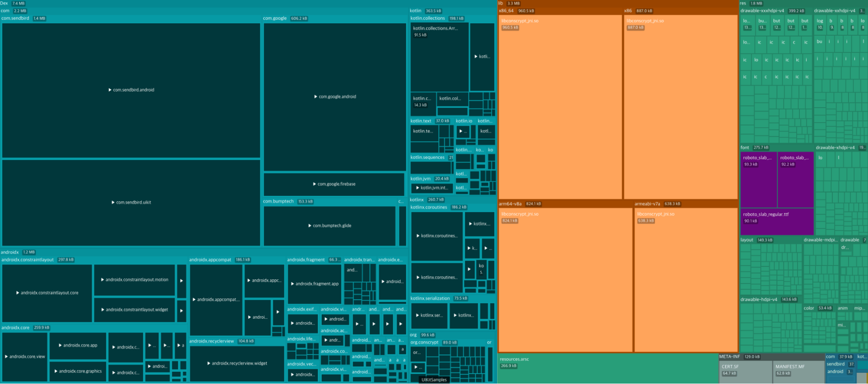Expand androidx.constraintlayout.motion block
868x384 pixels.
coord(135,280)
